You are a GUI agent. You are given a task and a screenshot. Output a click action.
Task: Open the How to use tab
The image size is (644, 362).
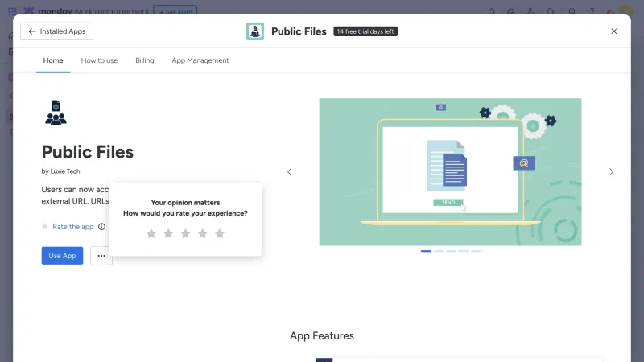[x=99, y=60]
